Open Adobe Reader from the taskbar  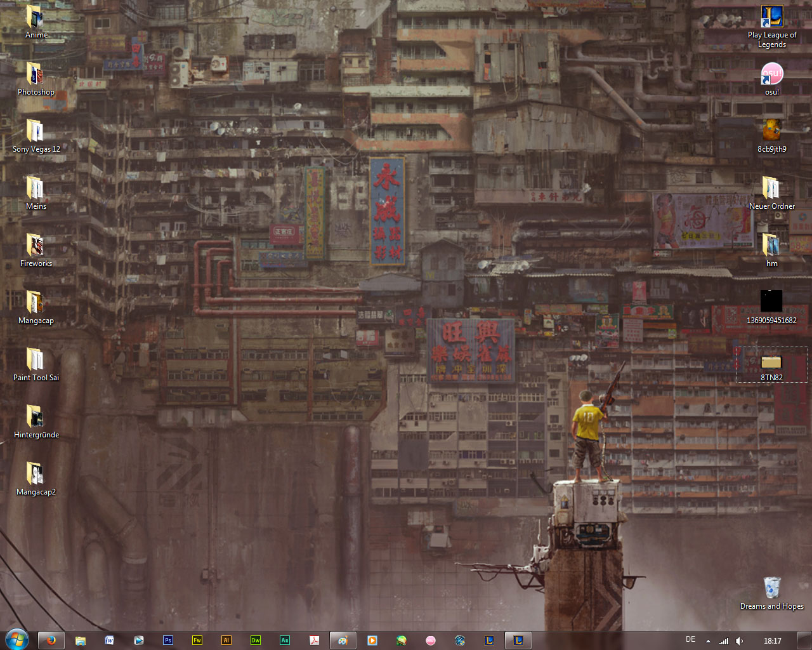(314, 640)
